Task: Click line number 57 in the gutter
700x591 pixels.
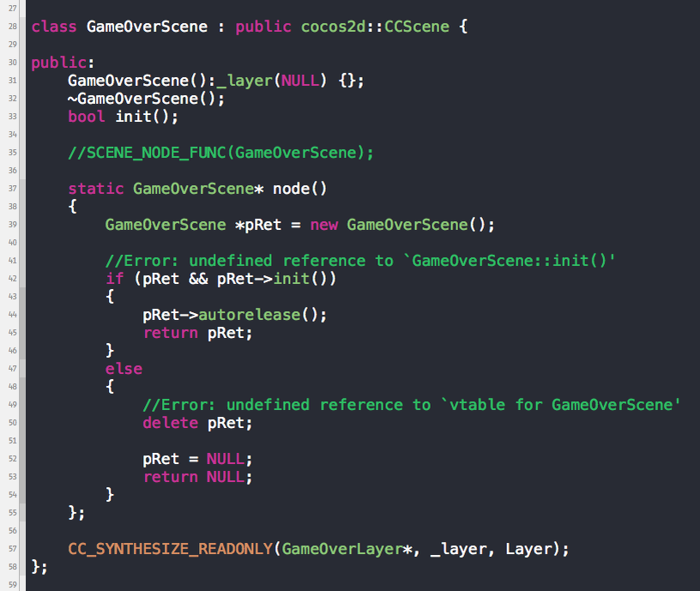Action: coord(13,549)
